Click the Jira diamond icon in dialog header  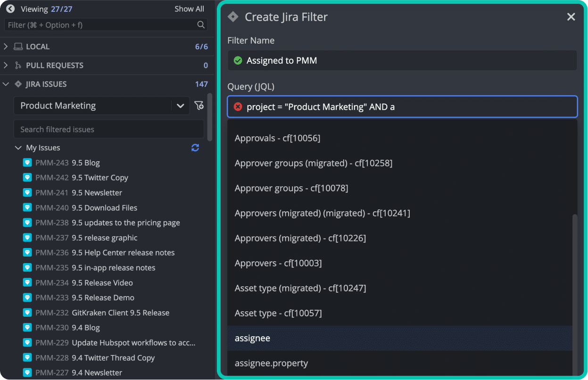coord(233,17)
